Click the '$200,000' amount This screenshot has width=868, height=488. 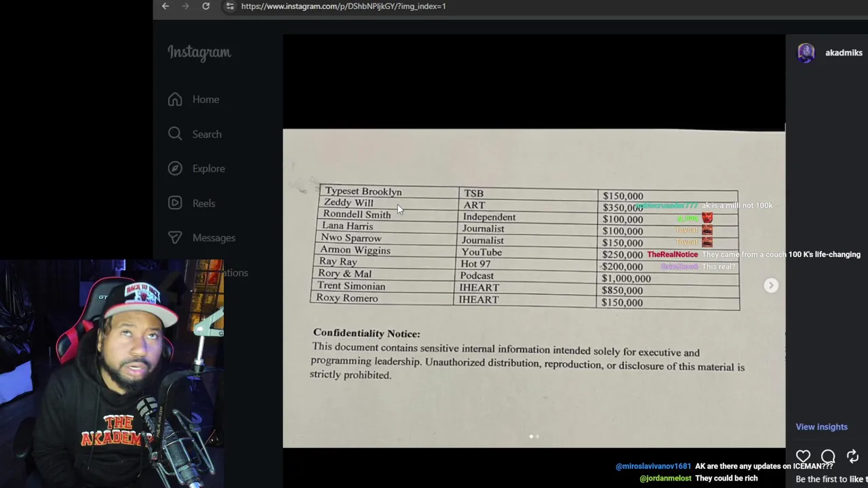point(622,266)
